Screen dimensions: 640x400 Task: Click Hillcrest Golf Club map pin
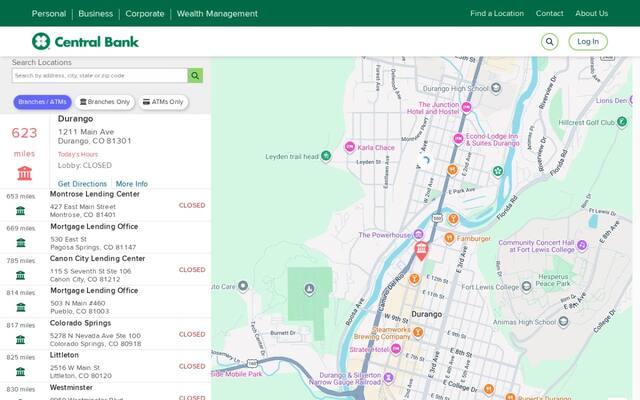click(x=622, y=122)
